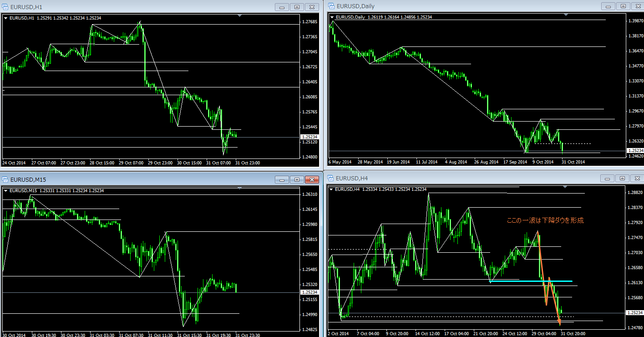The height and width of the screenshot is (337, 644).
Task: Close the EURUSD,M15 chart window
Action: click(x=312, y=179)
